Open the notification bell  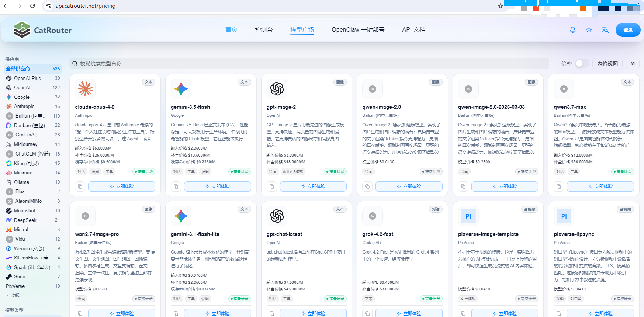coord(573,30)
